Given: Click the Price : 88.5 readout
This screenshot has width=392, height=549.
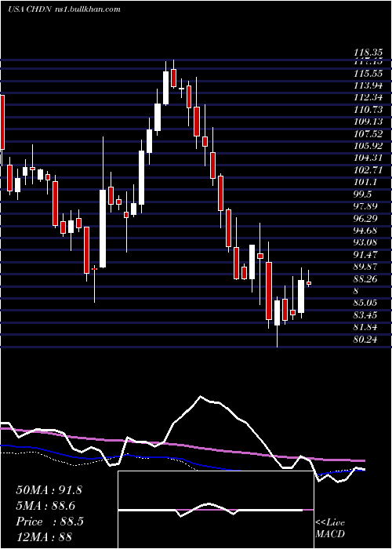Looking at the screenshot, I should click(49, 522).
